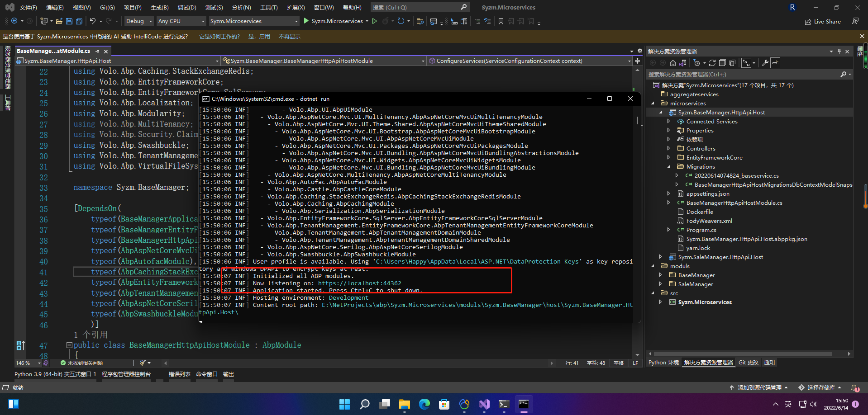Click the Restart circular arrow icon
Image resolution: width=868 pixels, height=415 pixels.
click(x=401, y=21)
